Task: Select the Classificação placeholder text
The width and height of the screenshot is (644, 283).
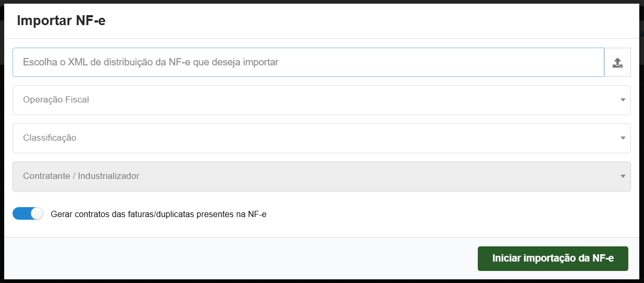Action: pos(50,138)
